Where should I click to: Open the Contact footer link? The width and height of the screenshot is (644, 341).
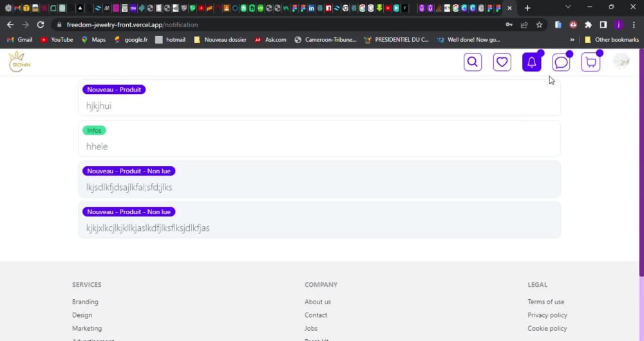tap(316, 315)
